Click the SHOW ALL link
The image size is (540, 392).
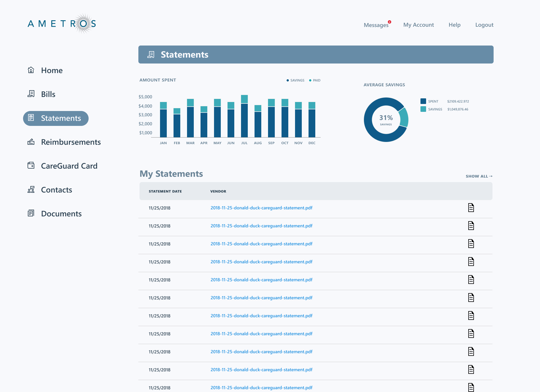coord(479,176)
